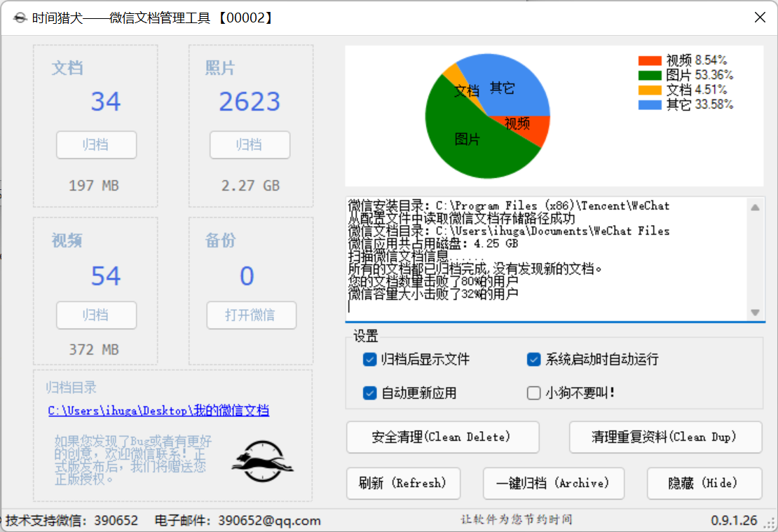Screen dimensions: 778x532
Task: Toggle the 归档后显示文件 checkbox
Action: coord(369,360)
